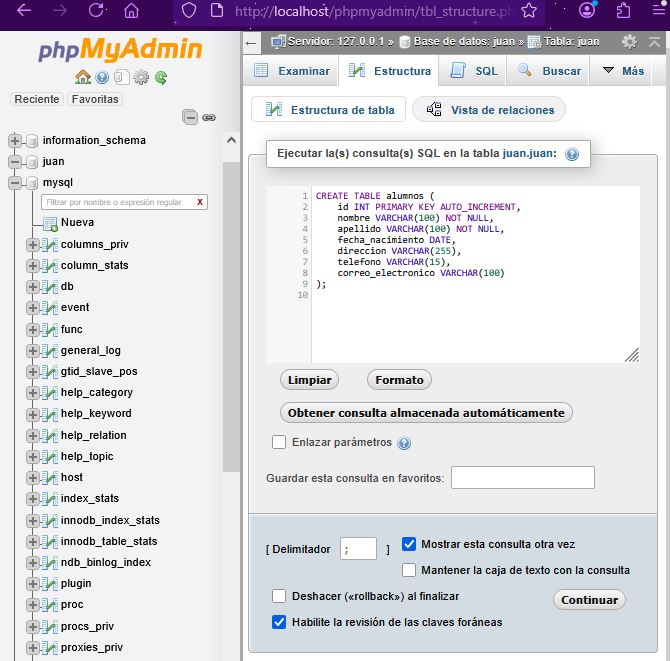Open the Más dropdown menu
The height and width of the screenshot is (661, 670).
(x=622, y=71)
